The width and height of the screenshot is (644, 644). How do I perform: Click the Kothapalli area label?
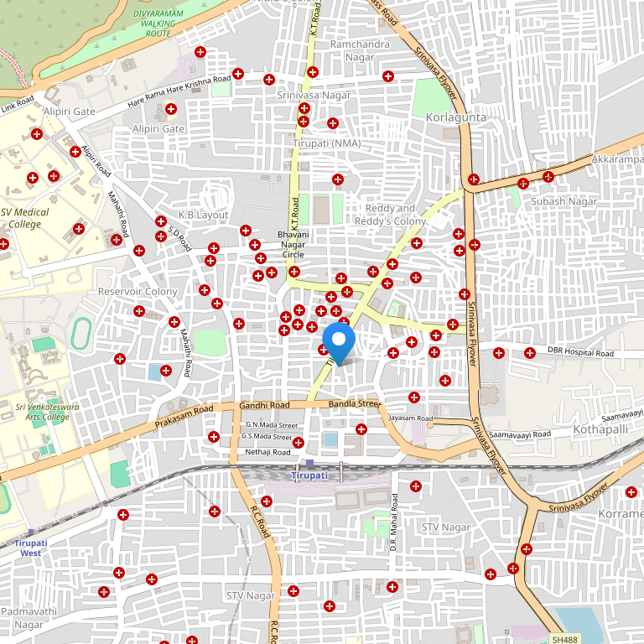(x=600, y=428)
